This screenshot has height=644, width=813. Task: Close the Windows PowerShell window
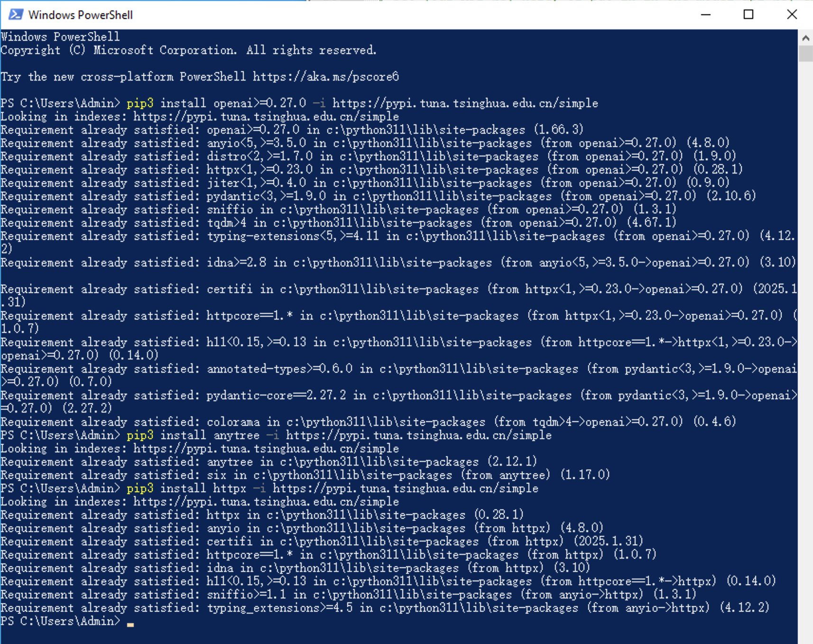pos(792,15)
